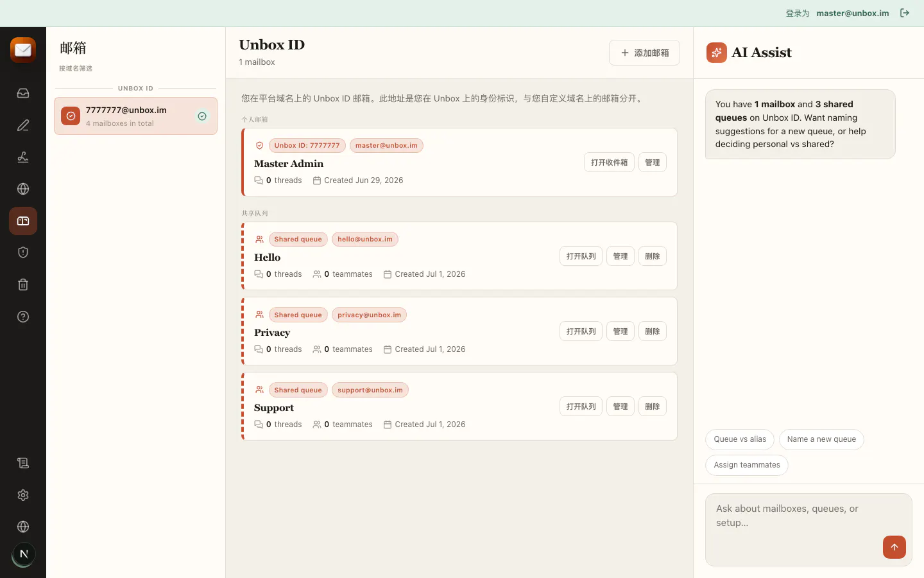Open the Support queue via 打开队列
The image size is (924, 578).
tap(581, 407)
